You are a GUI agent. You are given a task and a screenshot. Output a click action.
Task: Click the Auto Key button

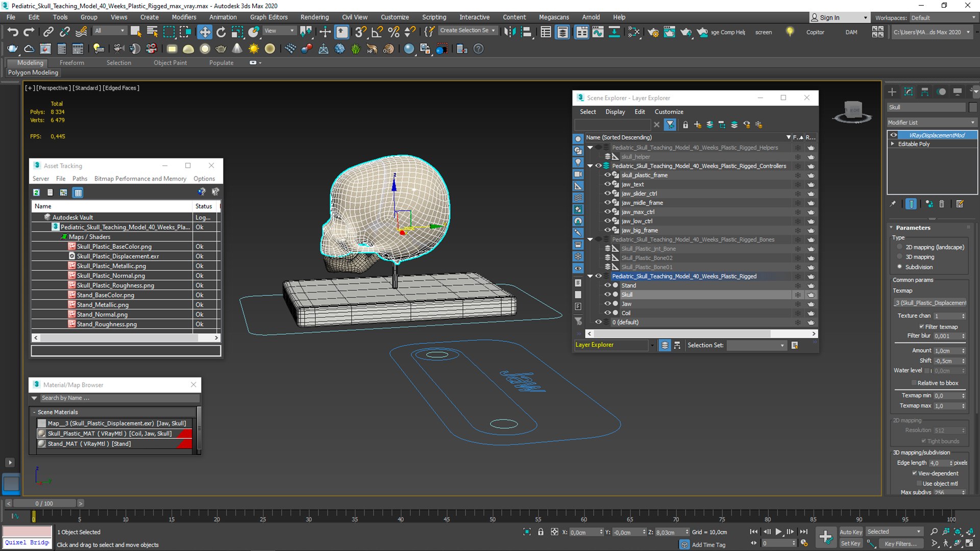[850, 532]
